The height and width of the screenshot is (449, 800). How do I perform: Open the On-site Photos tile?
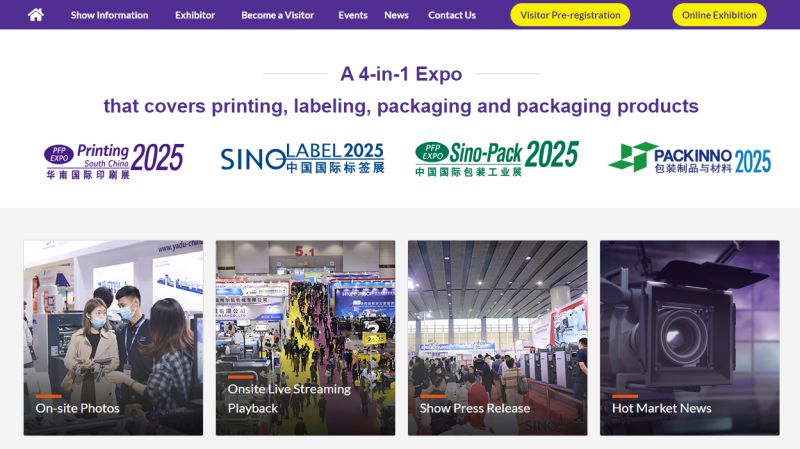(x=113, y=338)
